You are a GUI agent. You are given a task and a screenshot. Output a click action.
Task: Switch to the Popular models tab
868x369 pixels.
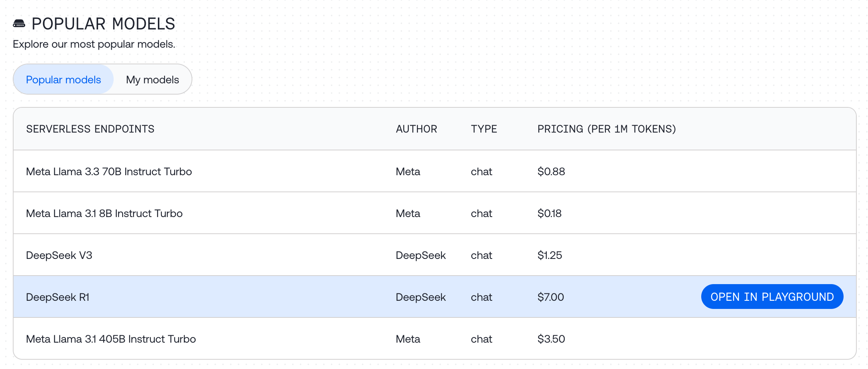pyautogui.click(x=63, y=79)
